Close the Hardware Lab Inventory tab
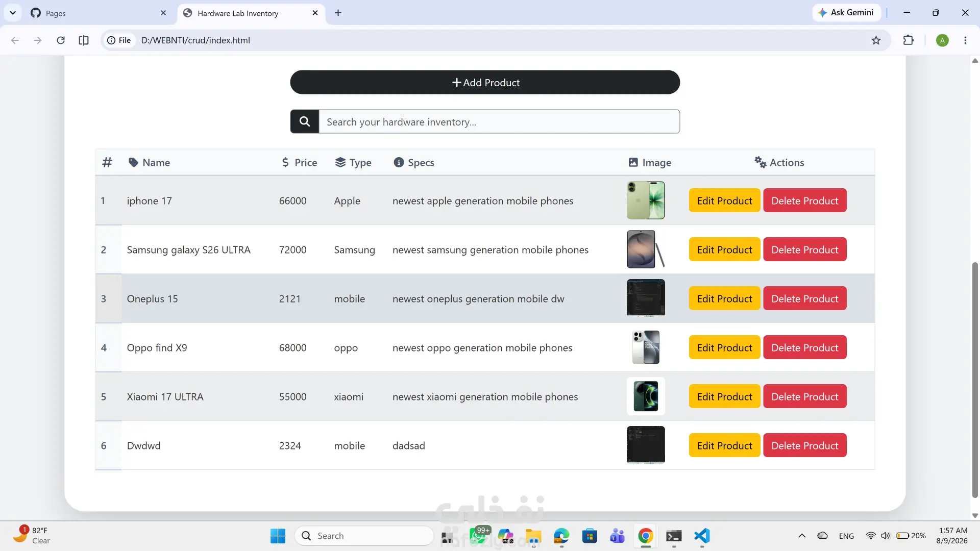The height and width of the screenshot is (551, 980). pos(315,13)
